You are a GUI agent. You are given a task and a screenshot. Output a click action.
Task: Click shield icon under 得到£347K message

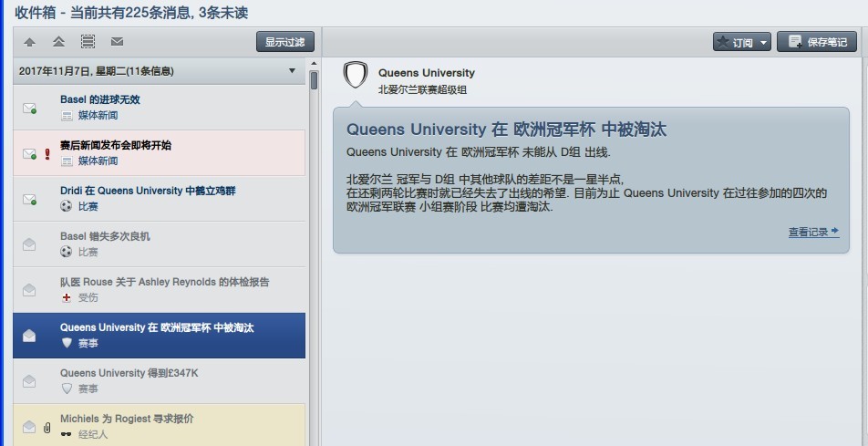67,389
